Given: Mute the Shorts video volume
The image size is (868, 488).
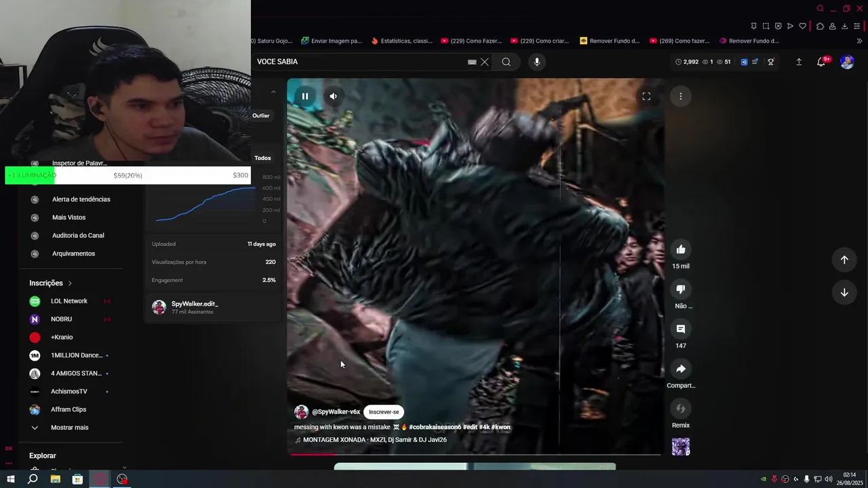Looking at the screenshot, I should pos(333,96).
